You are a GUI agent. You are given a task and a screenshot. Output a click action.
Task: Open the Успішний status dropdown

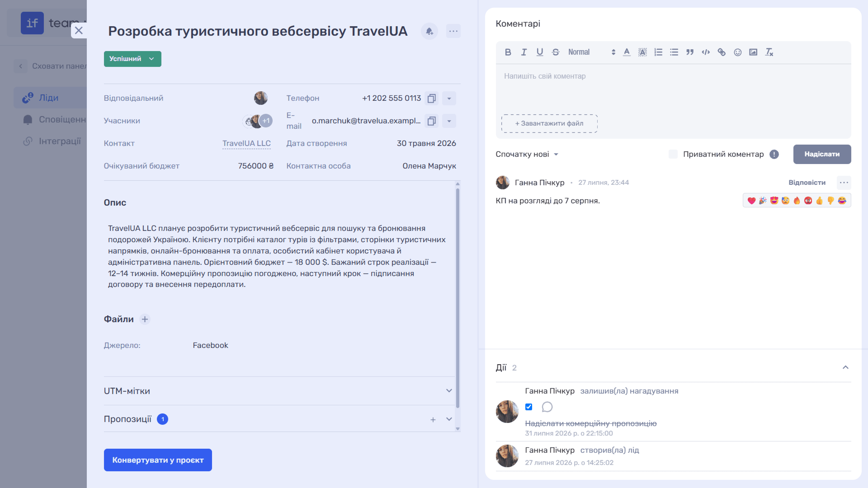[132, 59]
